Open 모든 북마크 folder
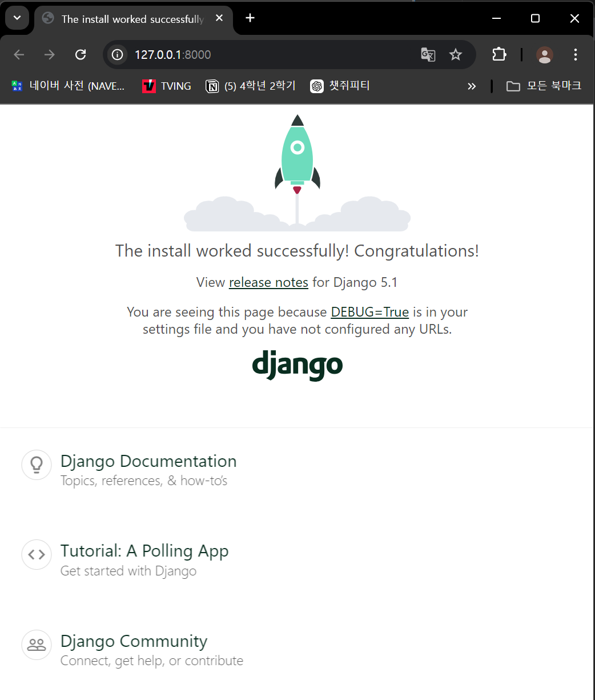Viewport: 595px width, 700px height. pos(544,86)
